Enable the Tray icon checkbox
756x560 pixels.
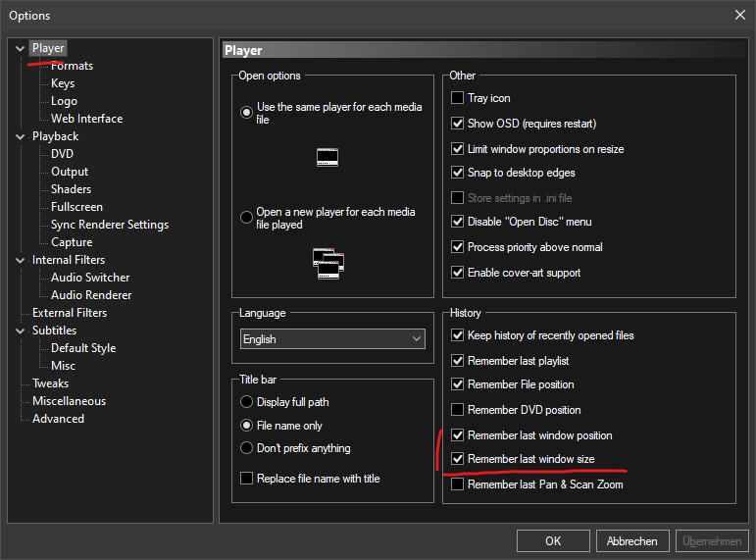point(457,98)
